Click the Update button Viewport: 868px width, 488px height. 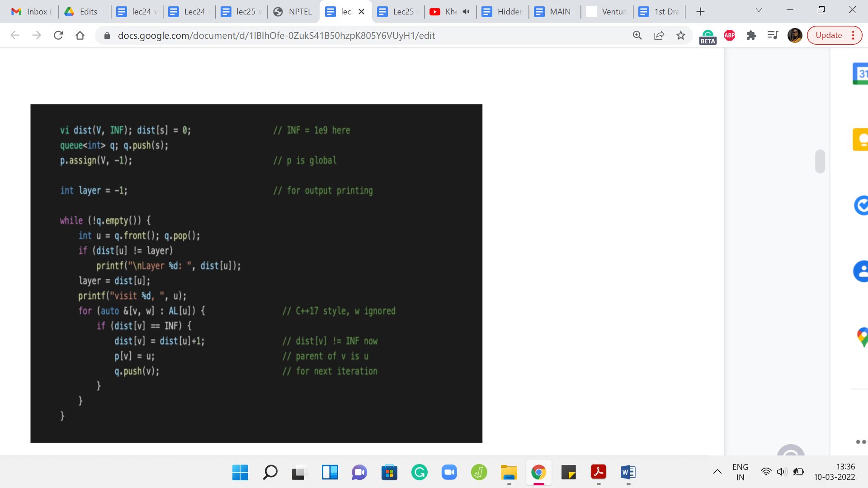tap(829, 35)
